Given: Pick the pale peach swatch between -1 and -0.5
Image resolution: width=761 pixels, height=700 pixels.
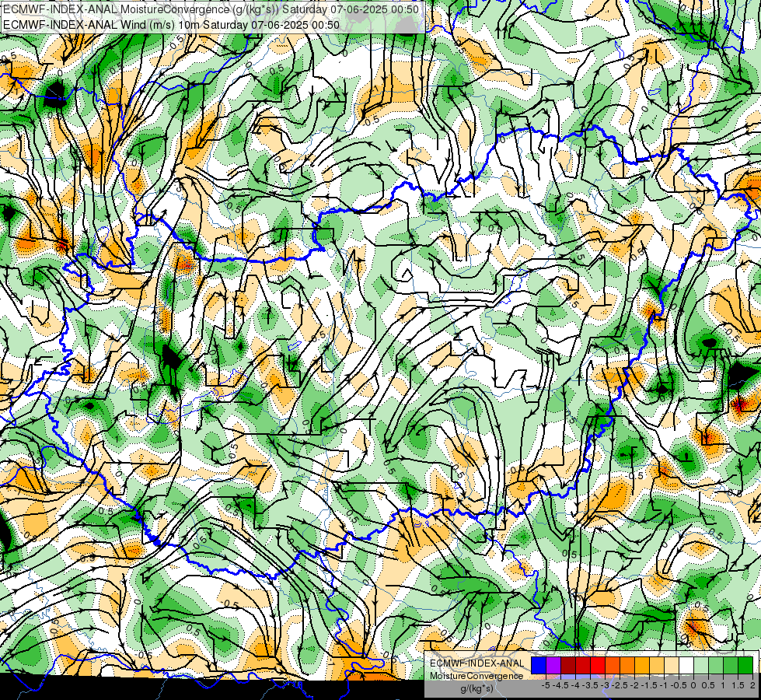Looking at the screenshot, I should [672, 665].
